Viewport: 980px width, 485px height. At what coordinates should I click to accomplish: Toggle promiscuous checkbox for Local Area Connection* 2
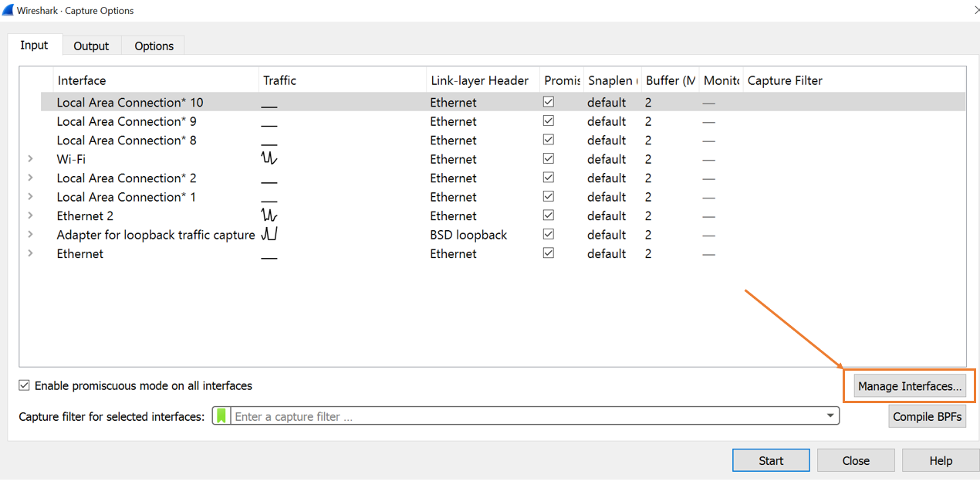coord(549,178)
